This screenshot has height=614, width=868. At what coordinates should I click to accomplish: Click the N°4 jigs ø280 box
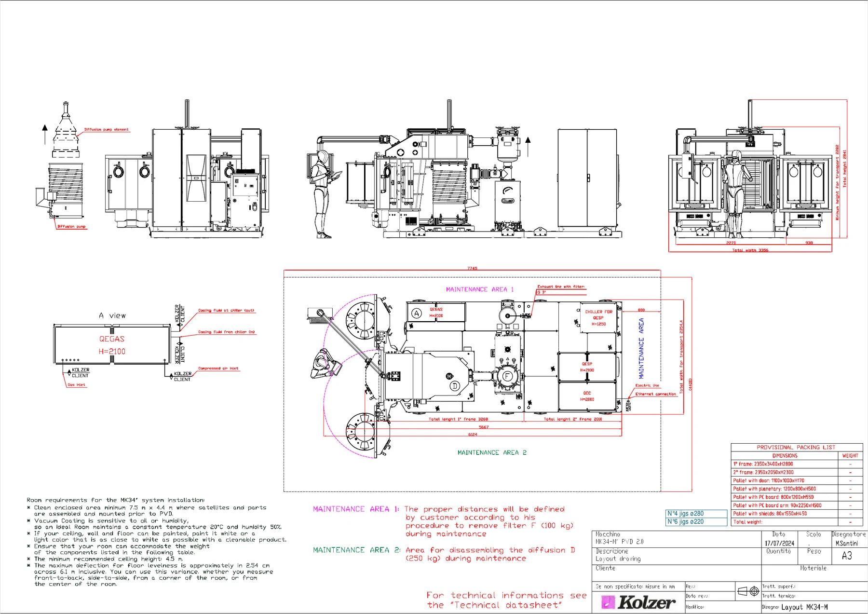pos(696,514)
